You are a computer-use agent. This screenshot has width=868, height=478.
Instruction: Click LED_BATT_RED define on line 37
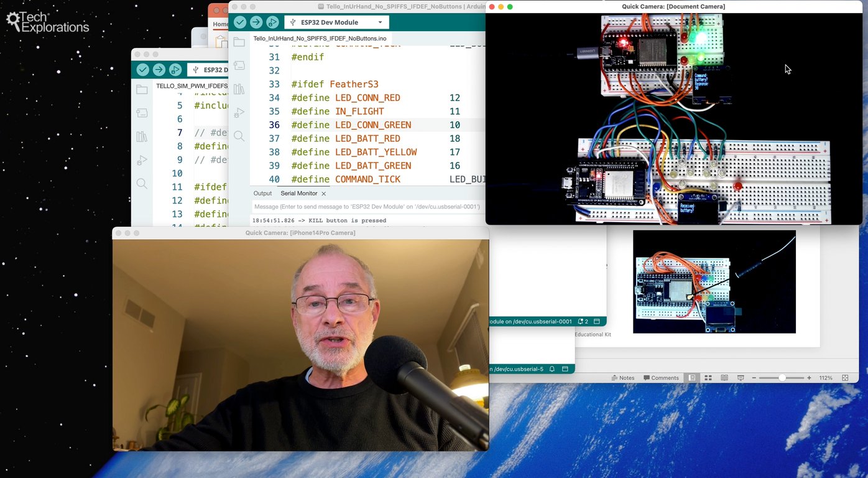click(x=367, y=139)
